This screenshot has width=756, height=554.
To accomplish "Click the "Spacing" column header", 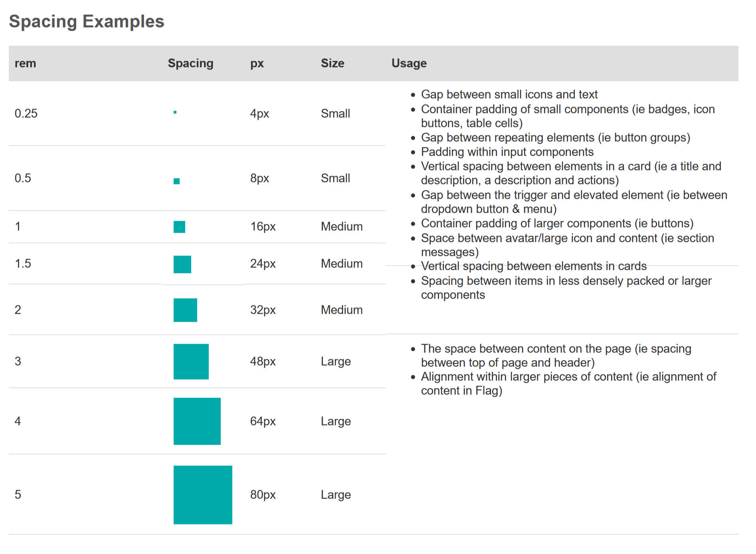I will (x=190, y=63).
